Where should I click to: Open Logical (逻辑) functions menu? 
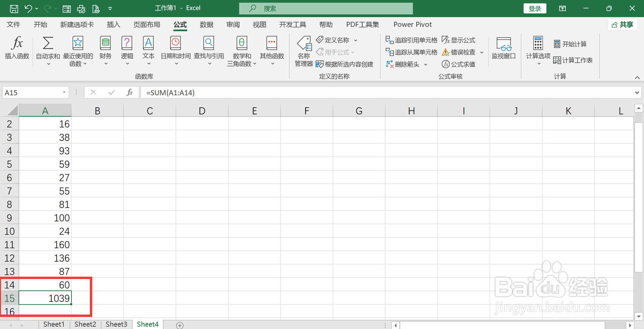tap(127, 51)
